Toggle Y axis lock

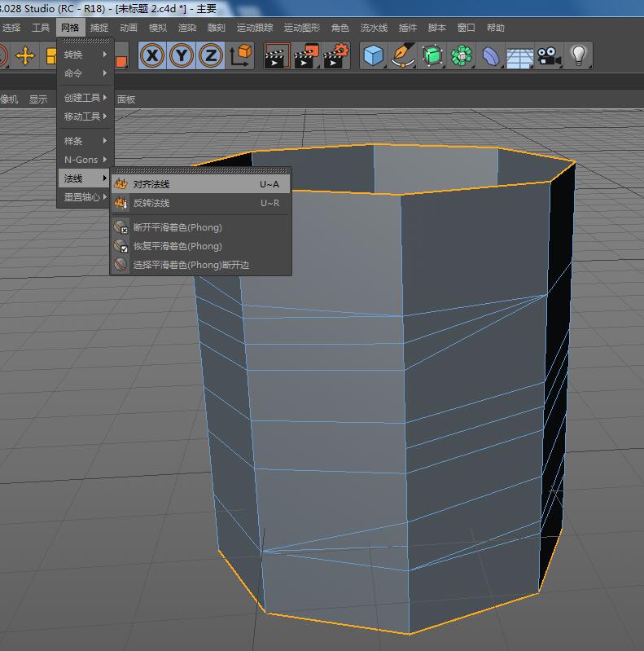click(182, 56)
